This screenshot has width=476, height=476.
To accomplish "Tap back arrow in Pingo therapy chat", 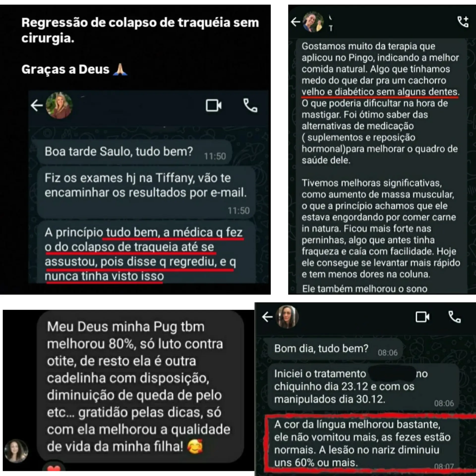I will [x=295, y=22].
